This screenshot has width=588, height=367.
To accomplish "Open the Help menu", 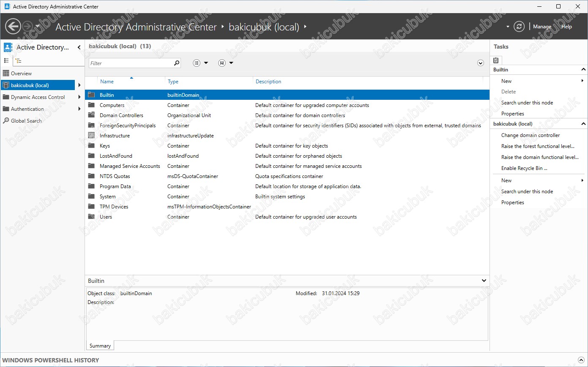I will point(566,27).
